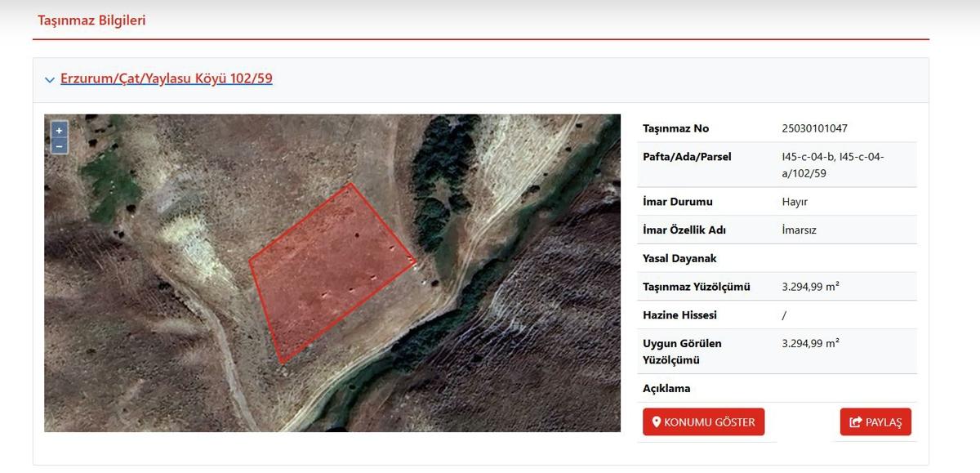Click the KONUMU GÖSTER button
The width and height of the screenshot is (980, 473).
(x=704, y=422)
